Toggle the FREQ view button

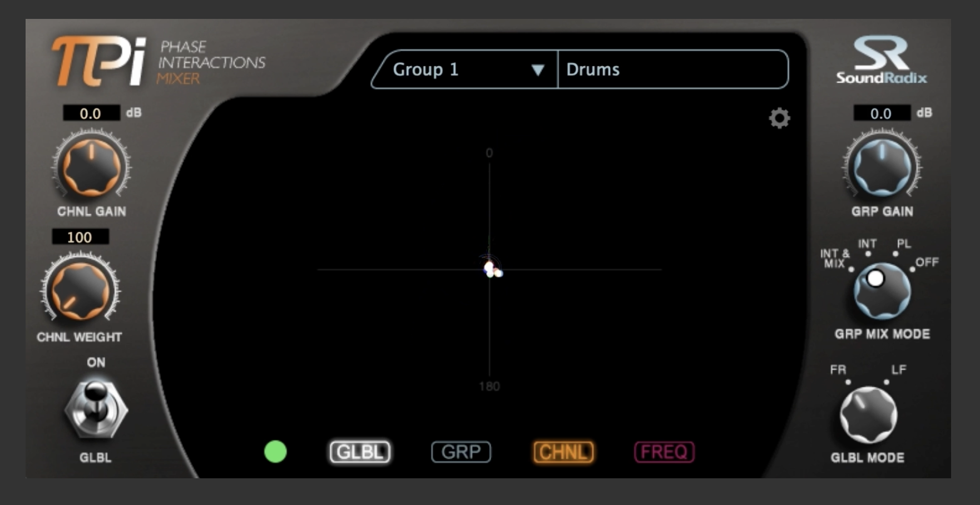coord(664,452)
